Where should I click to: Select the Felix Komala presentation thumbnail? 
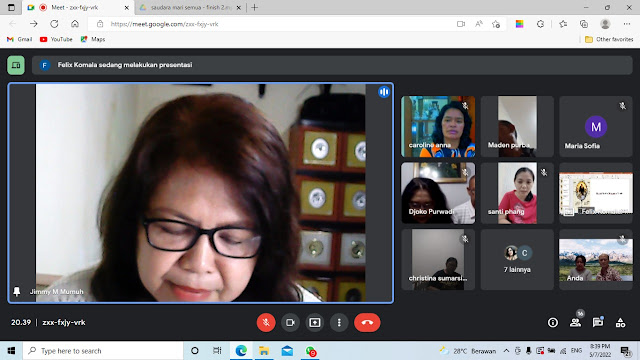596,193
